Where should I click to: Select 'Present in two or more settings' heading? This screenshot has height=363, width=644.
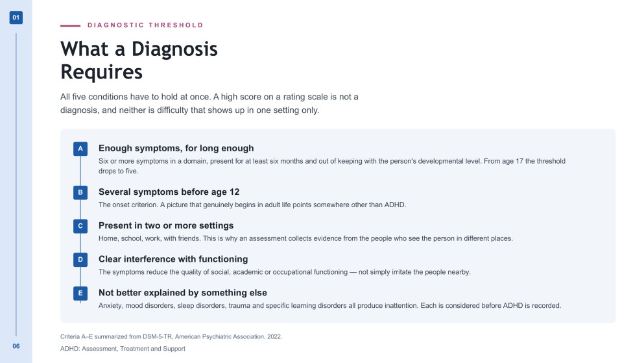(166, 225)
